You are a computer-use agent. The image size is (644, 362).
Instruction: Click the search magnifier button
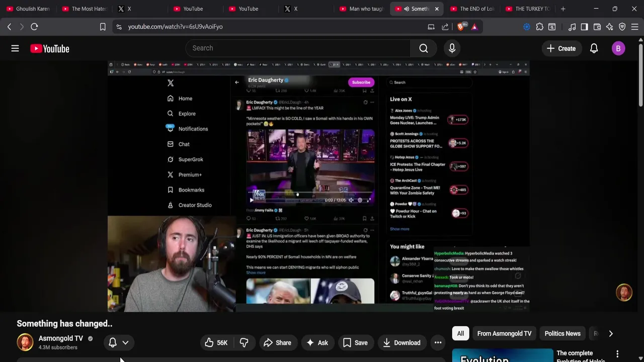424,48
